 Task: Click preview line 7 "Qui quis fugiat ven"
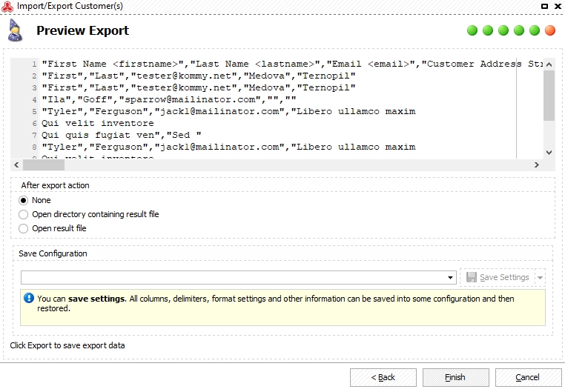[x=122, y=136]
